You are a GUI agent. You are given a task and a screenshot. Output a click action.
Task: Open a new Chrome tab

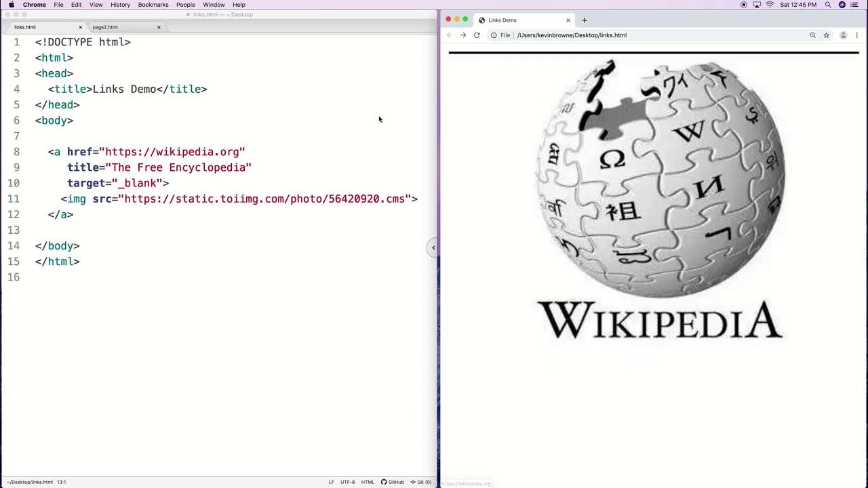click(584, 20)
